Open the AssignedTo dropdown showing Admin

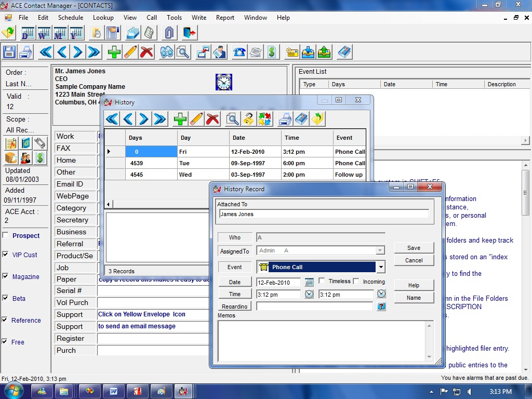pos(381,251)
